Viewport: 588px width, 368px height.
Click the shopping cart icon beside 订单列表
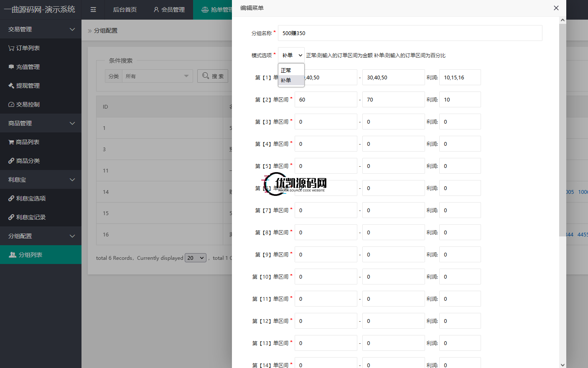tap(11, 48)
